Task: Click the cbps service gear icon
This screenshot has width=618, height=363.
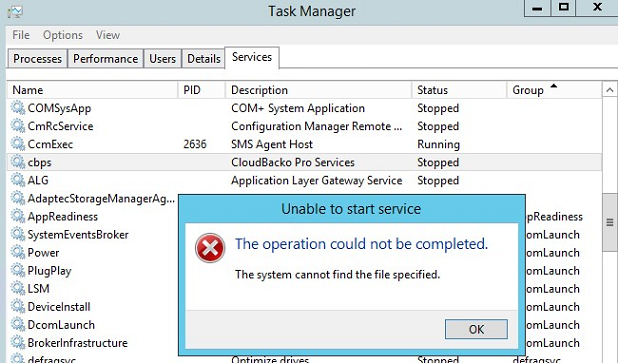Action: click(x=18, y=162)
